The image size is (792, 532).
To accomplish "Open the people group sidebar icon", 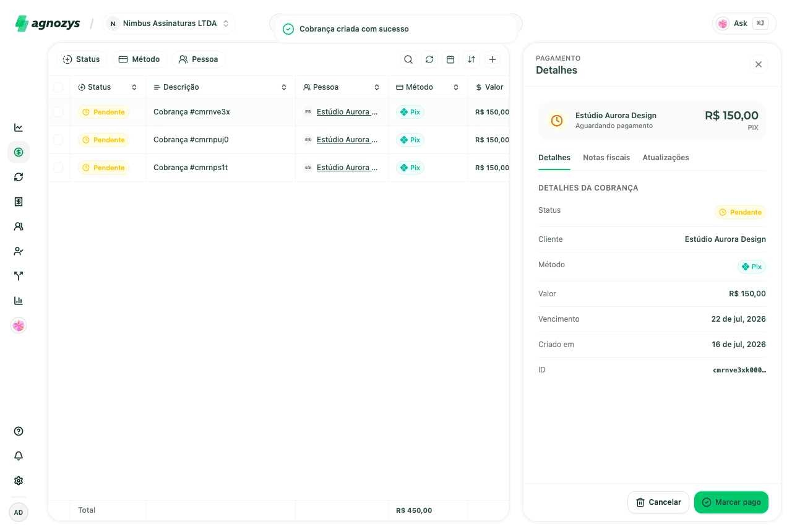I will click(19, 226).
